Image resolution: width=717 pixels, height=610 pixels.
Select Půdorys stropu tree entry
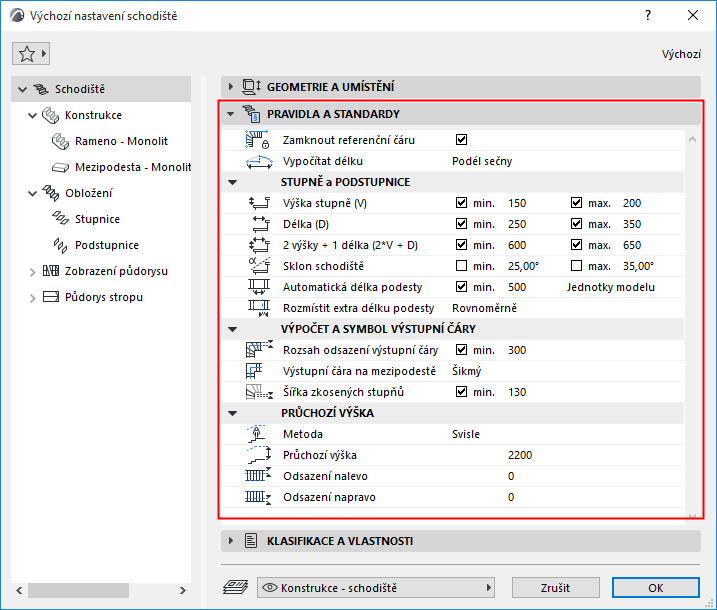[x=103, y=297]
